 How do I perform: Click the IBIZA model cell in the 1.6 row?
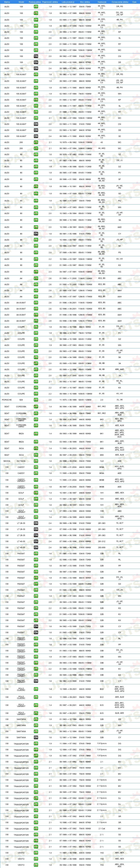click(x=21, y=441)
